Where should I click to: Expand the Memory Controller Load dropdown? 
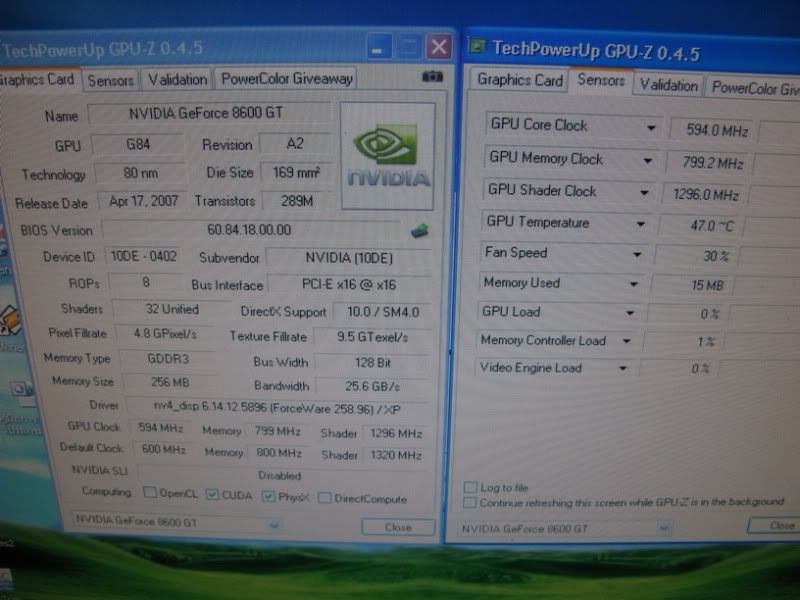click(x=627, y=341)
